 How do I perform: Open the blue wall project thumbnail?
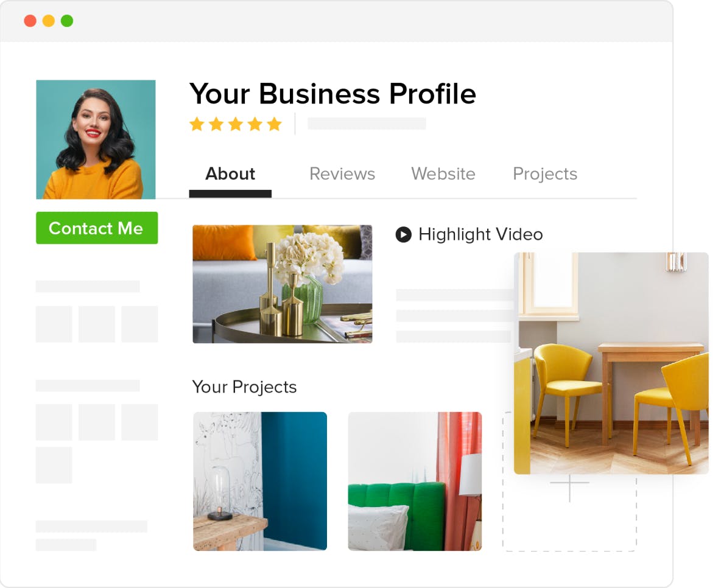[x=260, y=481]
